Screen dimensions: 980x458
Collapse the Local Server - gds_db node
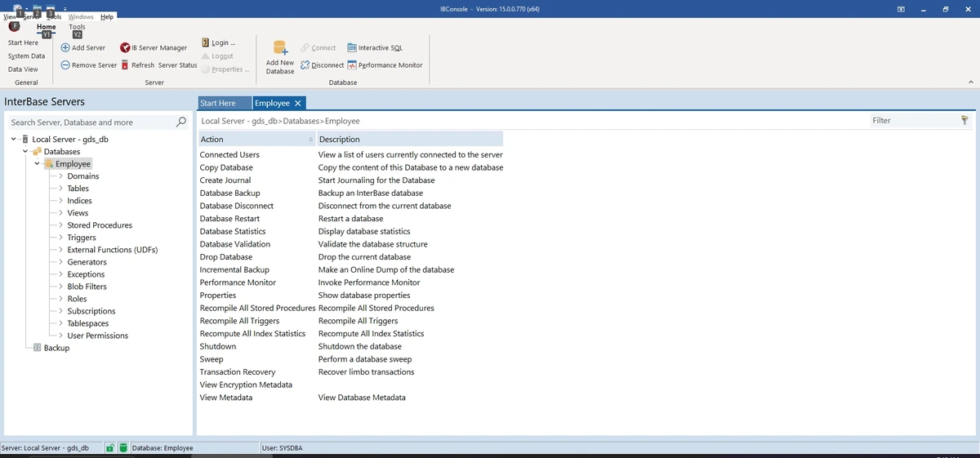[x=14, y=140]
